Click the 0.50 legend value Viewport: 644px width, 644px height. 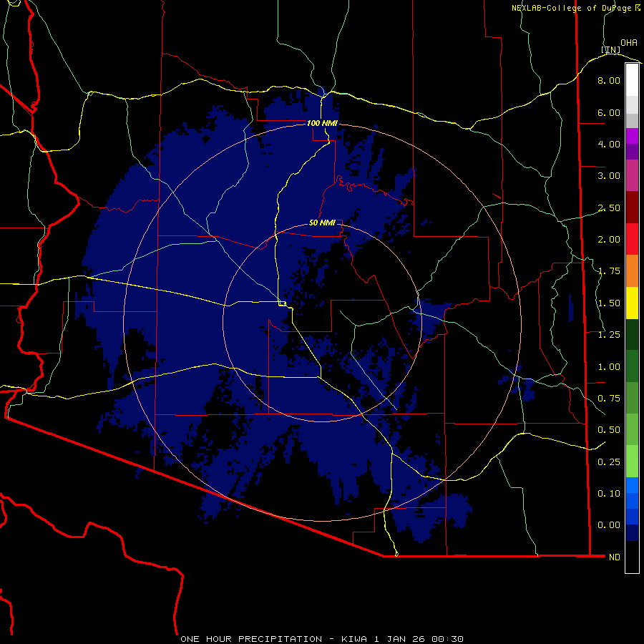point(609,430)
